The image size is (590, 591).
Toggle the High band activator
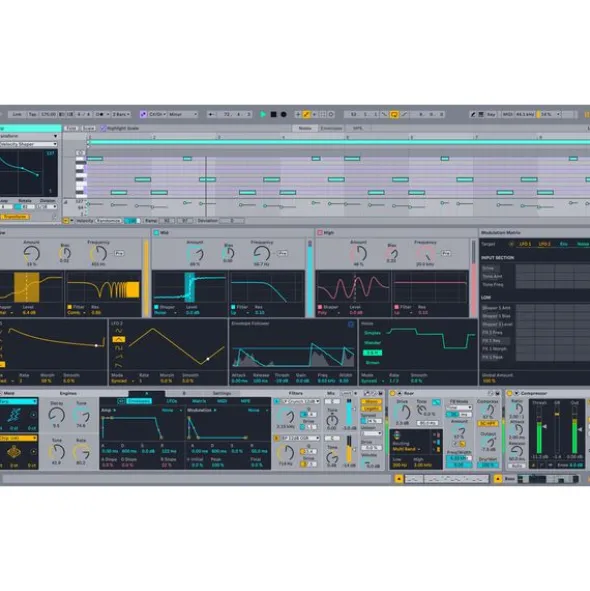point(320,233)
